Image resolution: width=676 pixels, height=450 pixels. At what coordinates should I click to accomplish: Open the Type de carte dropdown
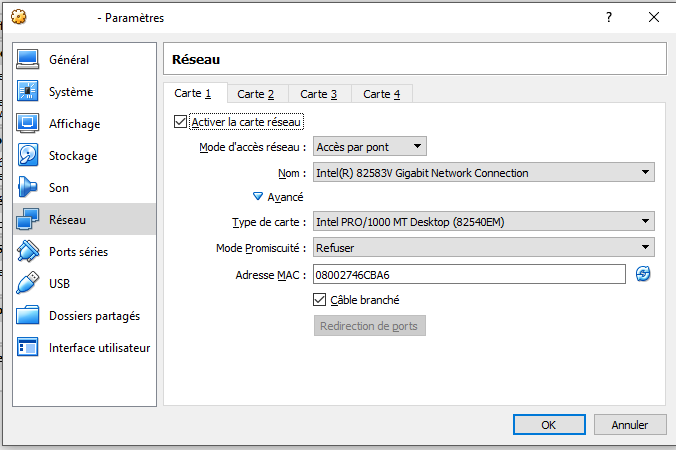click(483, 222)
